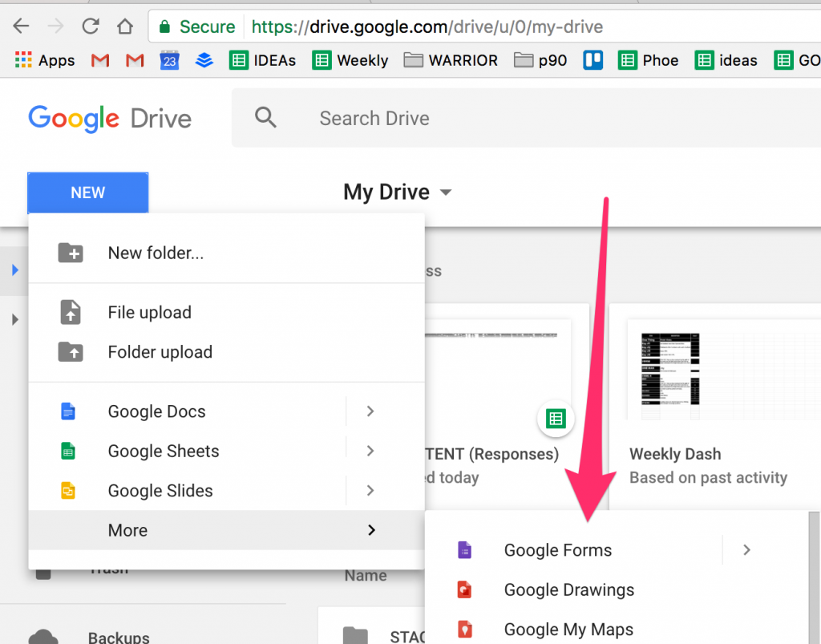This screenshot has height=644, width=821.
Task: Expand the More submenu arrow
Action: (371, 530)
